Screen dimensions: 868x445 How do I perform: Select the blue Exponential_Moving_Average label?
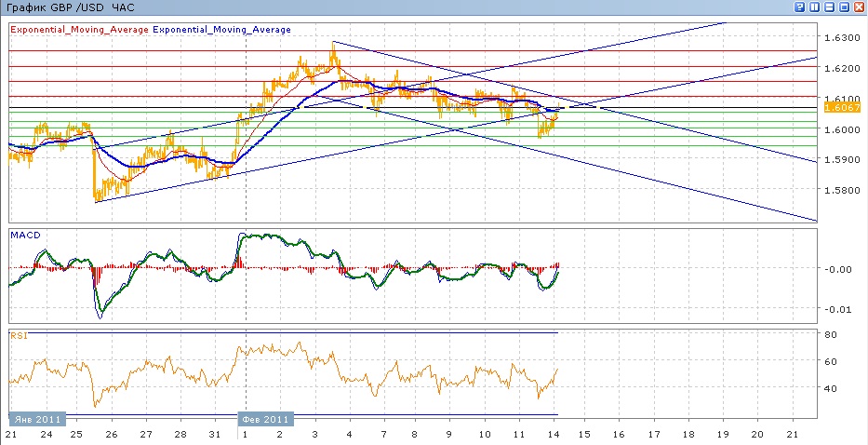pos(221,30)
